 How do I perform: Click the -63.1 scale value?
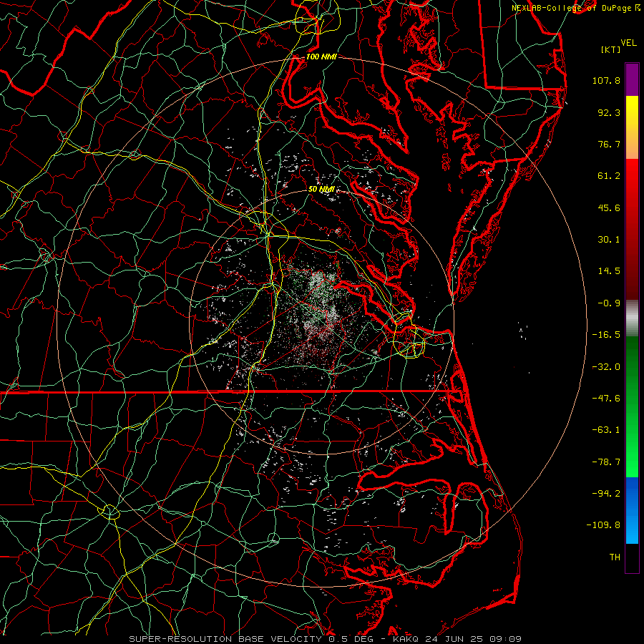[x=606, y=430]
